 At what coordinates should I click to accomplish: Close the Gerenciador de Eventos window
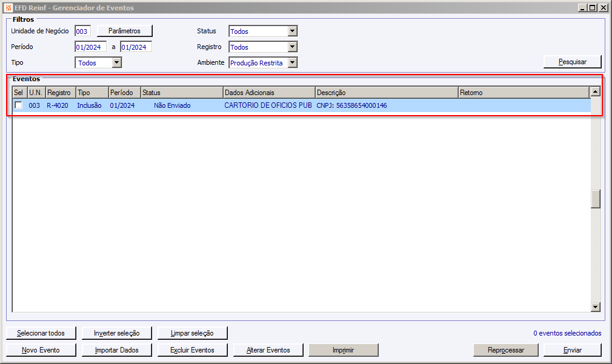tap(603, 8)
